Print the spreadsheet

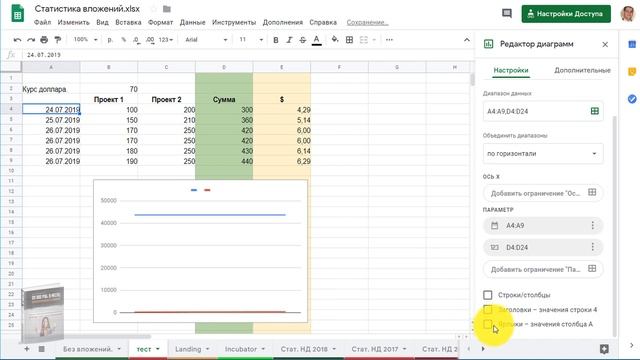[44, 40]
